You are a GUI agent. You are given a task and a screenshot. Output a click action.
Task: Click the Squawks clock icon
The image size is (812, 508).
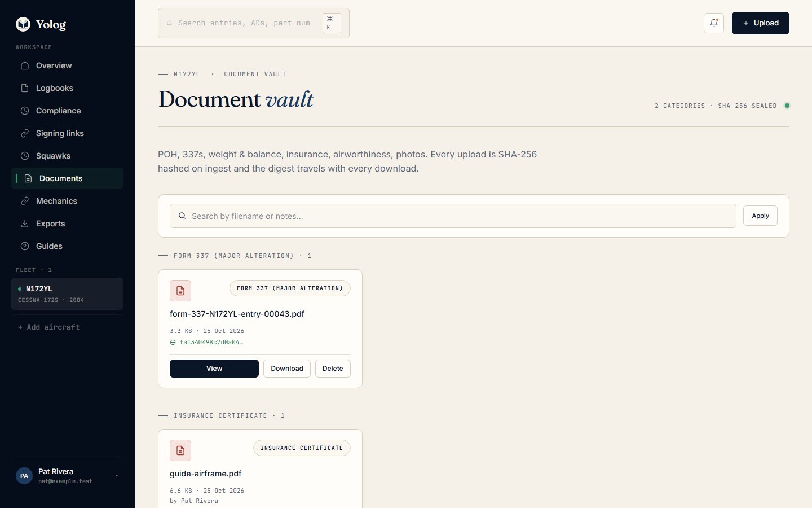[x=25, y=156]
